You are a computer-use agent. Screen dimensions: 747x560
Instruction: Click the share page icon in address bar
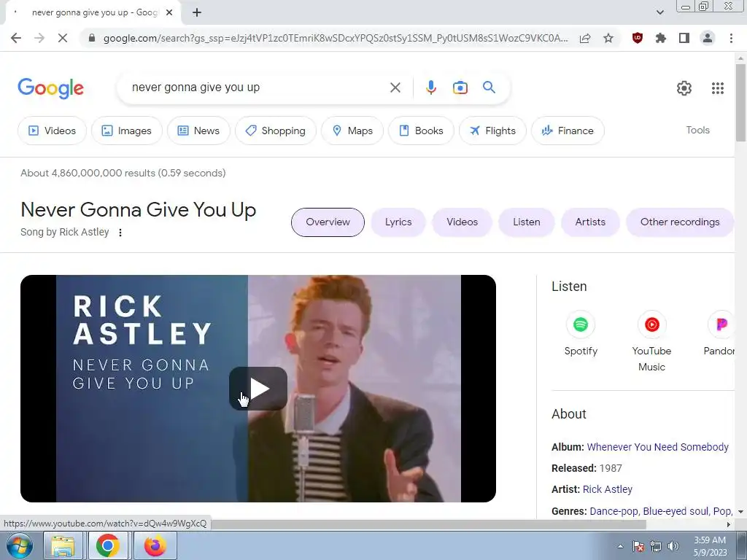click(x=585, y=38)
